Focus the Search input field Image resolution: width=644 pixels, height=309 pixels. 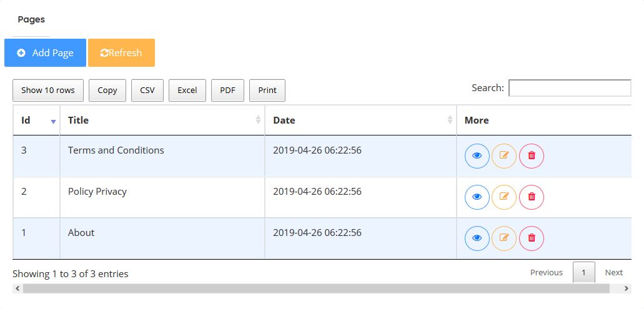570,88
